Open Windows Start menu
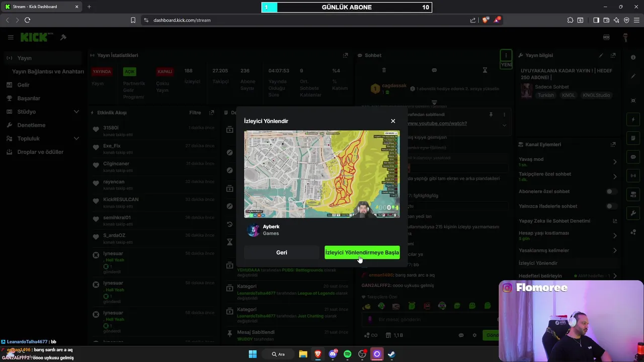Image resolution: width=644 pixels, height=362 pixels. pyautogui.click(x=253, y=354)
